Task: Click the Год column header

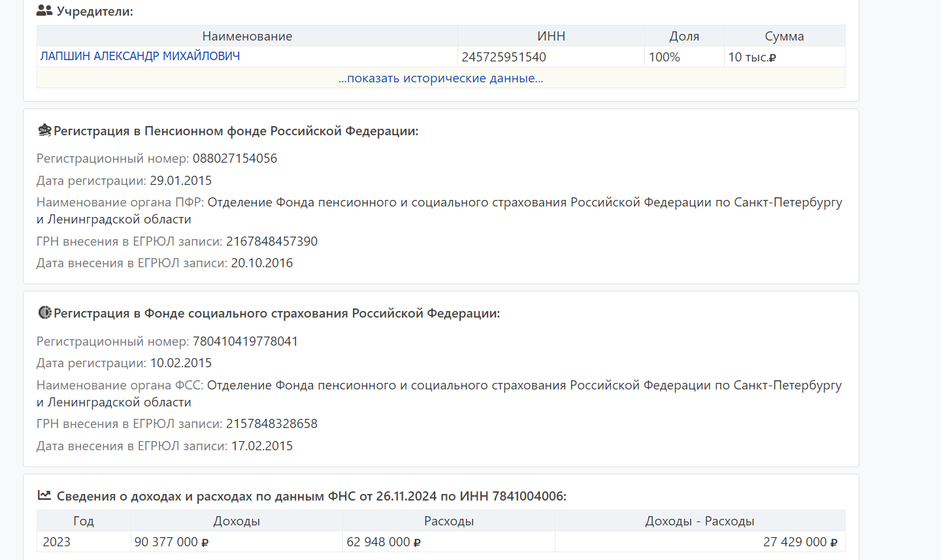Action: point(84,521)
